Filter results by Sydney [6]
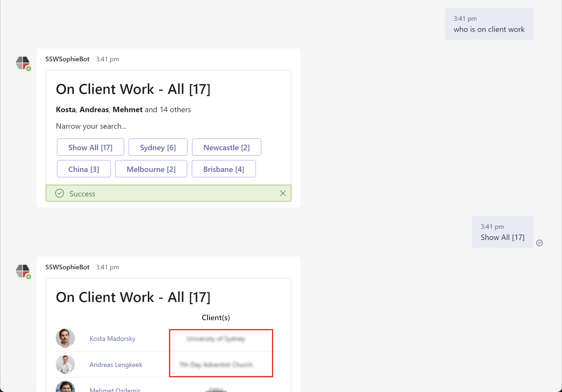 click(x=158, y=147)
